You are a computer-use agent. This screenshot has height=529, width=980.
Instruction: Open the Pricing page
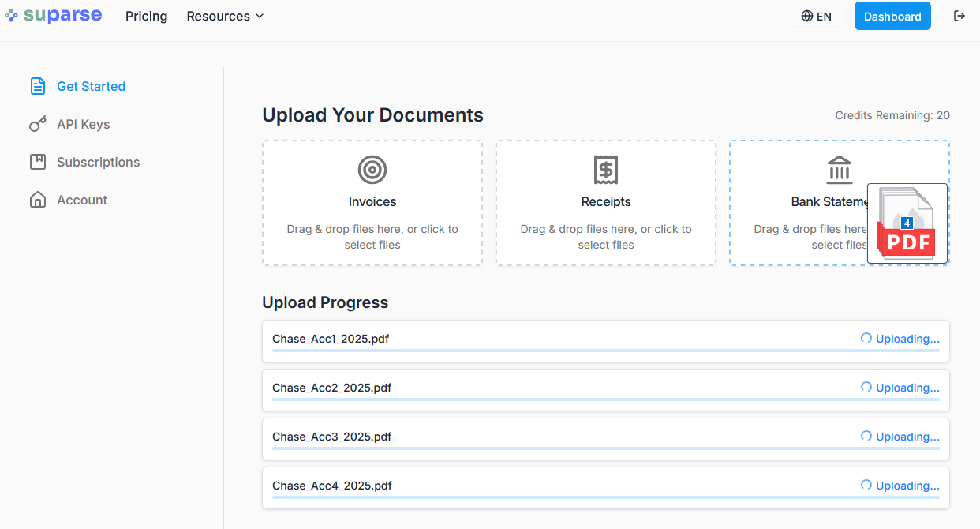click(146, 16)
